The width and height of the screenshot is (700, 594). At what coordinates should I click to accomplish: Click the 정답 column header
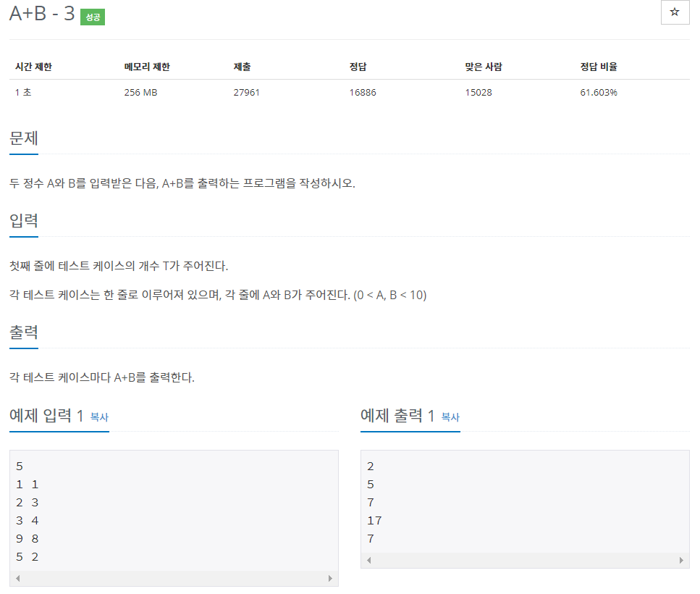358,67
